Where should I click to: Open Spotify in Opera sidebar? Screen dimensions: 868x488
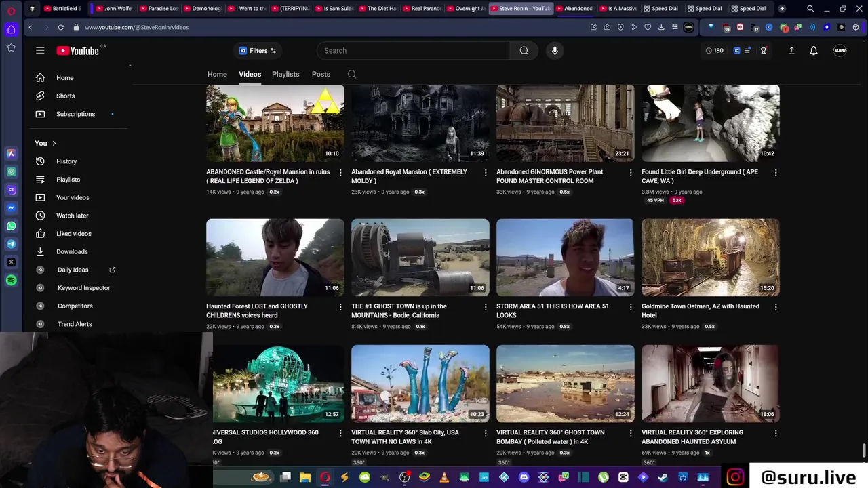point(11,280)
